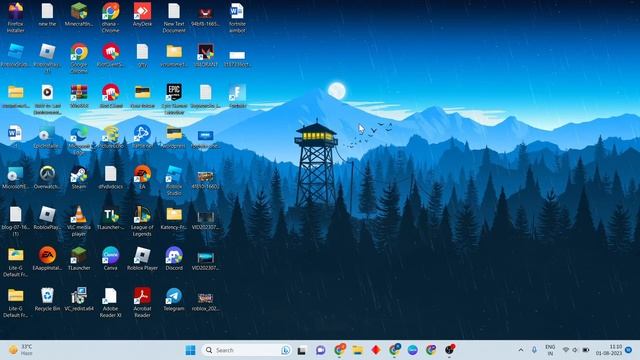Check the battery status icon
Image resolution: width=640 pixels, height=360 pixels.
586,350
